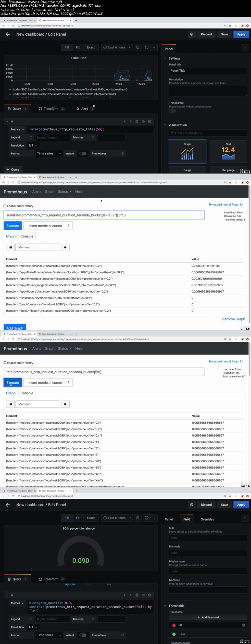251x644 pixels.
Task: Enable query history on the 80-series Prometheus page
Action: (5, 363)
